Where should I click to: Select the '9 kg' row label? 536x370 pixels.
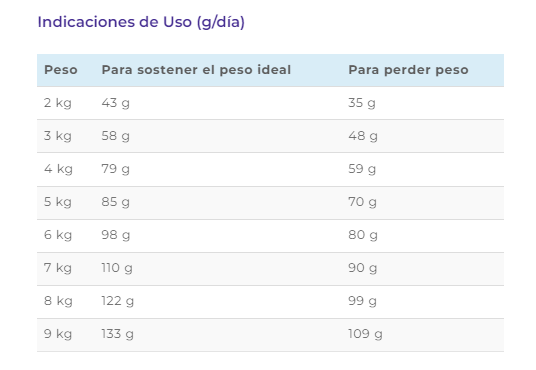point(58,334)
